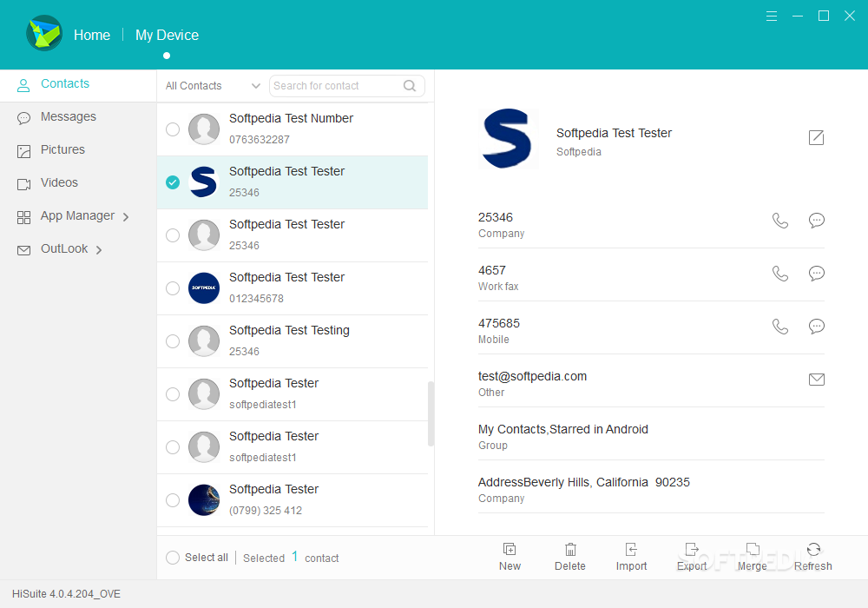Image resolution: width=868 pixels, height=608 pixels.
Task: Select Contacts in the sidebar
Action: click(x=78, y=85)
